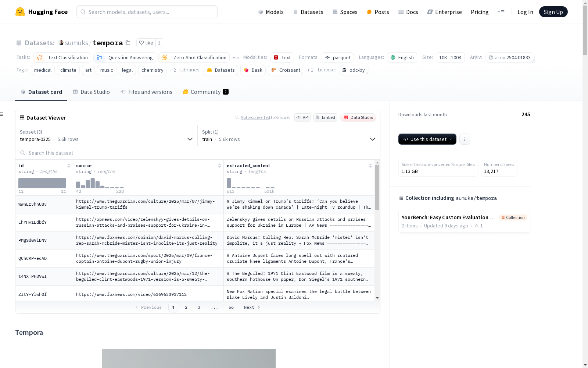588x368 pixels.
Task: Expand the +2 more tags list
Action: (173, 70)
